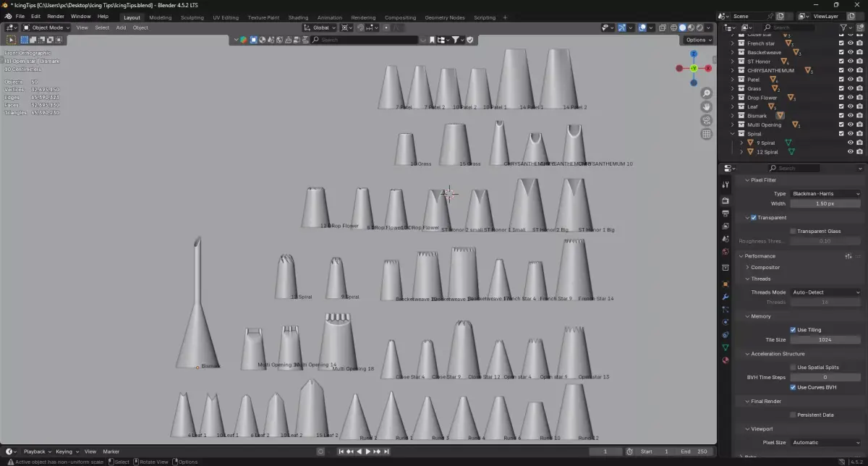Image resolution: width=868 pixels, height=466 pixels.
Task: Click the blue Z axis gizmo
Action: click(694, 54)
